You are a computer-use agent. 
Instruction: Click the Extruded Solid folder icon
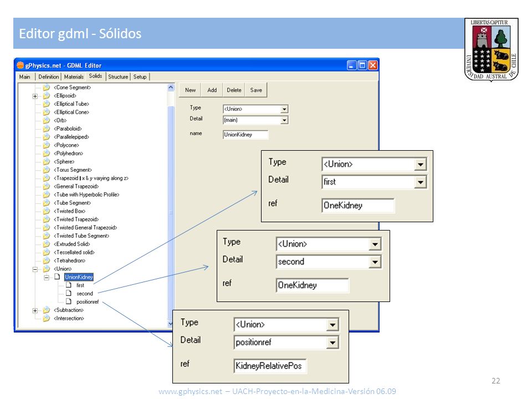point(47,244)
